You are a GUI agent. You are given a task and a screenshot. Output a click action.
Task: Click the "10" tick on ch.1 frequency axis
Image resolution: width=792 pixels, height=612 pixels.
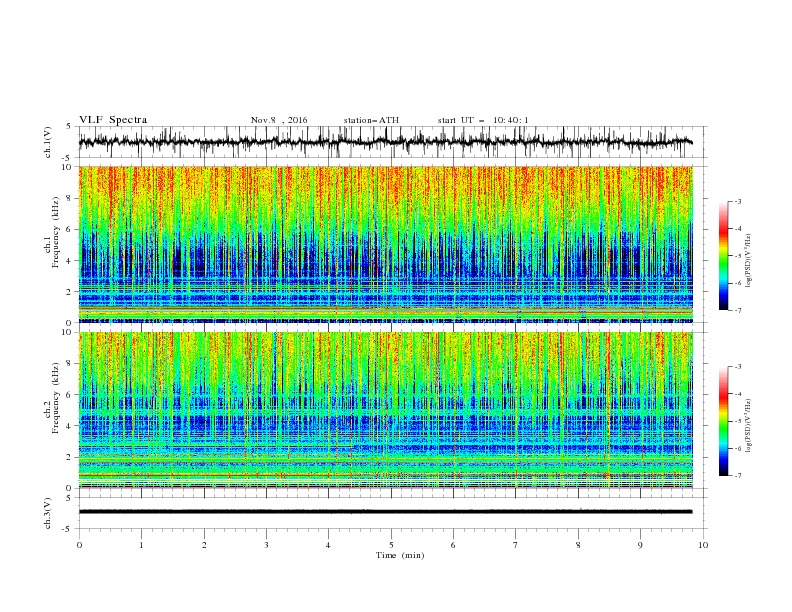click(69, 167)
